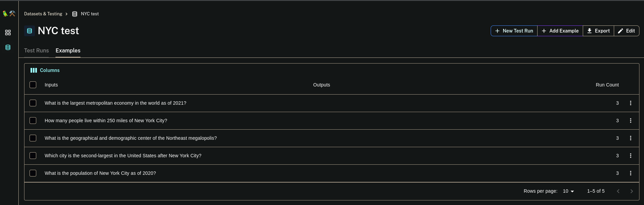Navigate to Datasets & Testing breadcrumb
The image size is (644, 205).
tap(43, 14)
